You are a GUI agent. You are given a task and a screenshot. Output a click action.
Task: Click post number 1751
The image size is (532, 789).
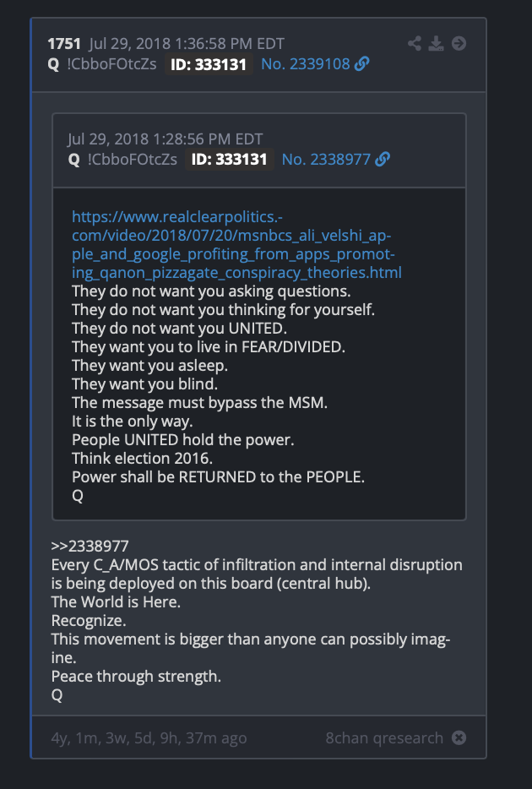pos(64,44)
